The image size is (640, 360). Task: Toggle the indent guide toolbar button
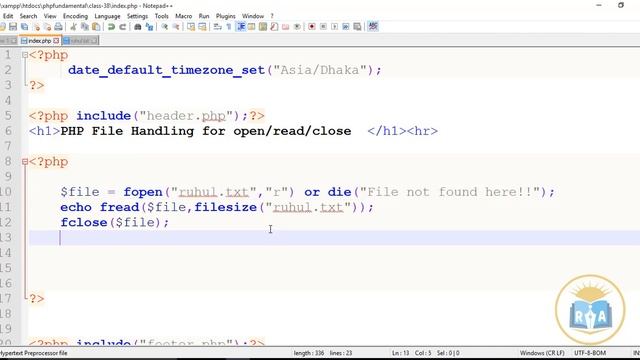[x=241, y=27]
